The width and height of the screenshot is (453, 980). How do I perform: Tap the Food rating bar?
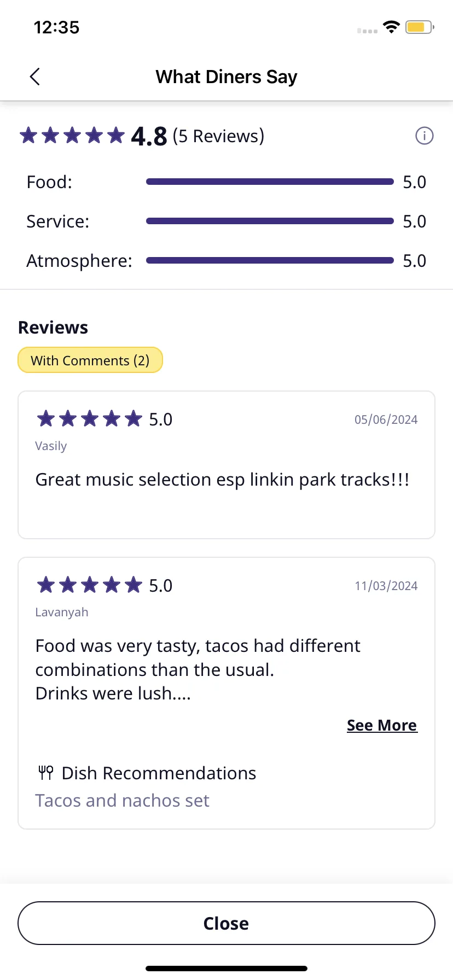pyautogui.click(x=270, y=182)
